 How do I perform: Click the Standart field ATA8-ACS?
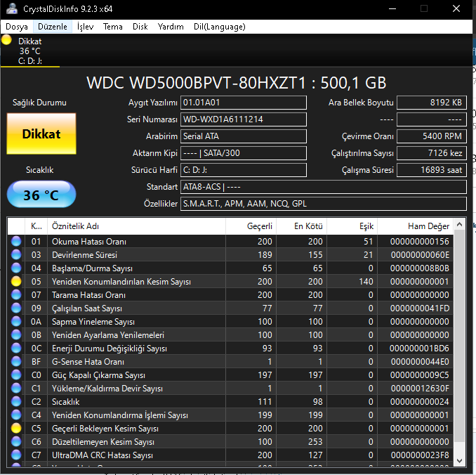(324, 187)
